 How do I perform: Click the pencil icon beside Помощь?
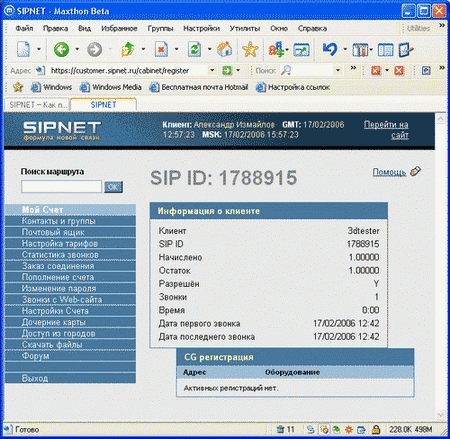point(416,171)
